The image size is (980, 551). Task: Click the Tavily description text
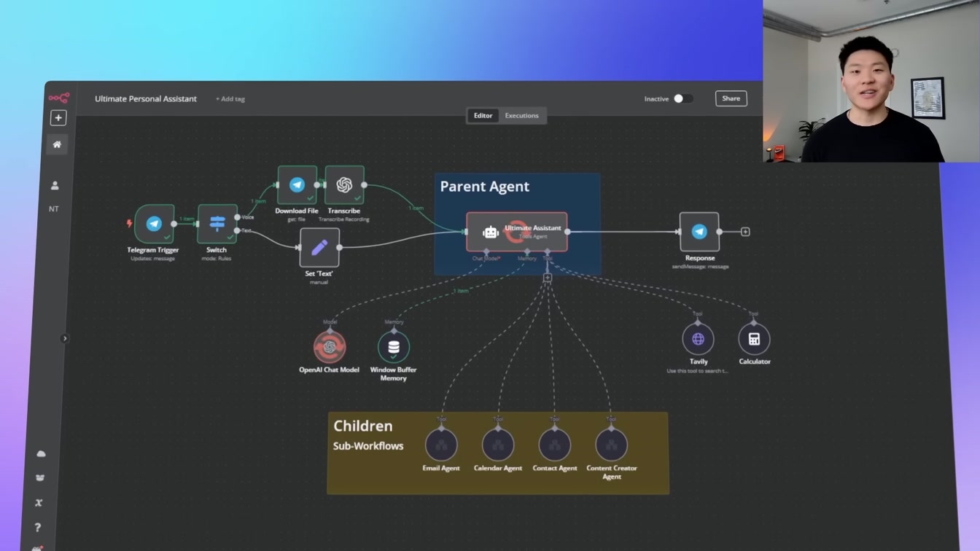click(697, 371)
